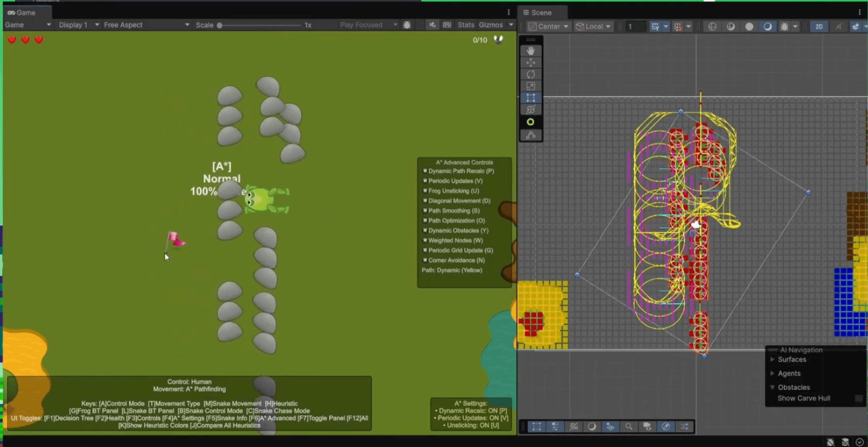Select the Move tool

click(531, 63)
